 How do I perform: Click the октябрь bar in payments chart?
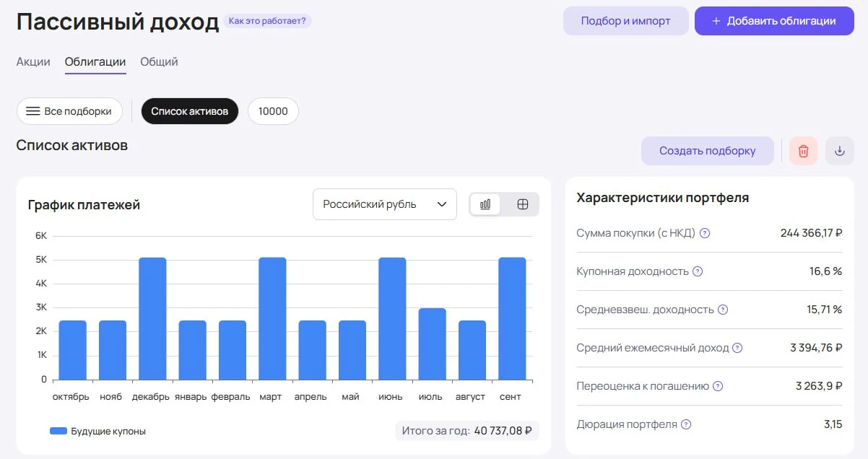(72, 350)
